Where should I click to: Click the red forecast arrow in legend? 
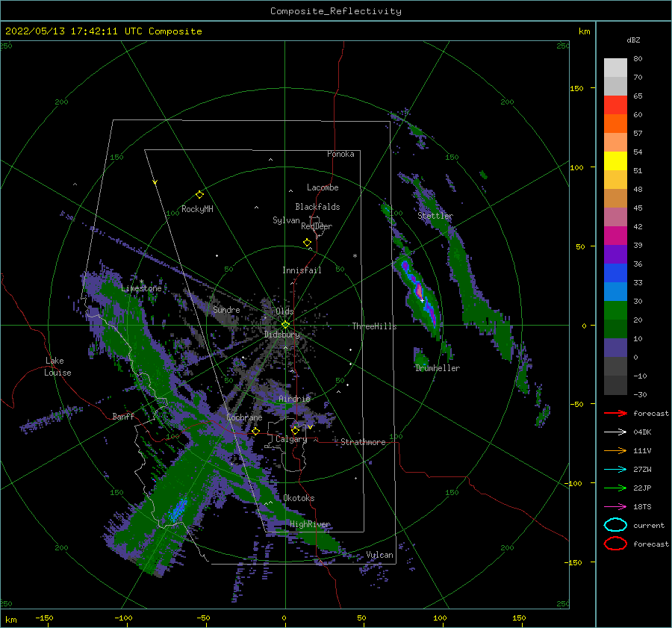(x=615, y=413)
